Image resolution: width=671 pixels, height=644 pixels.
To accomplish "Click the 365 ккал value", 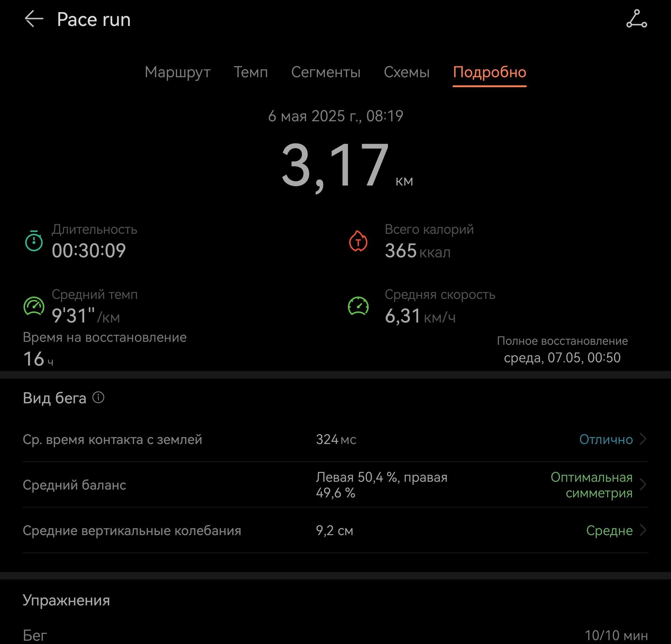I will [x=417, y=251].
